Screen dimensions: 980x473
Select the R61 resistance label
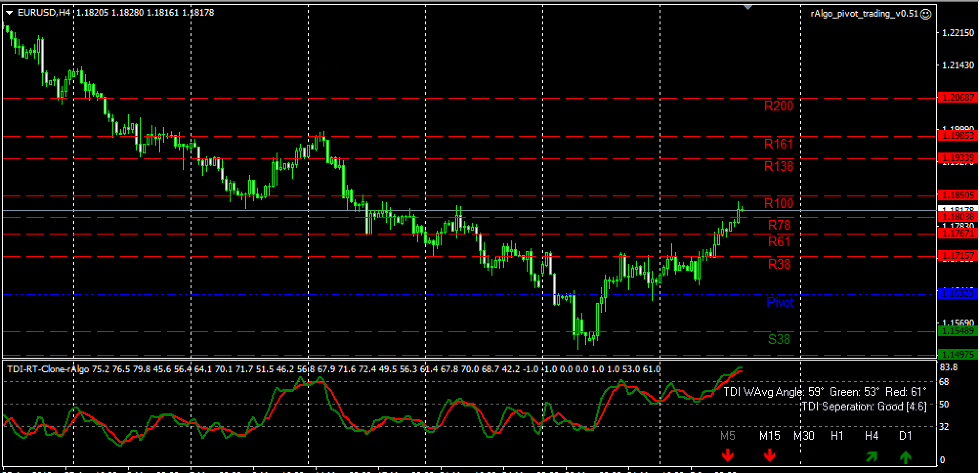(x=779, y=242)
